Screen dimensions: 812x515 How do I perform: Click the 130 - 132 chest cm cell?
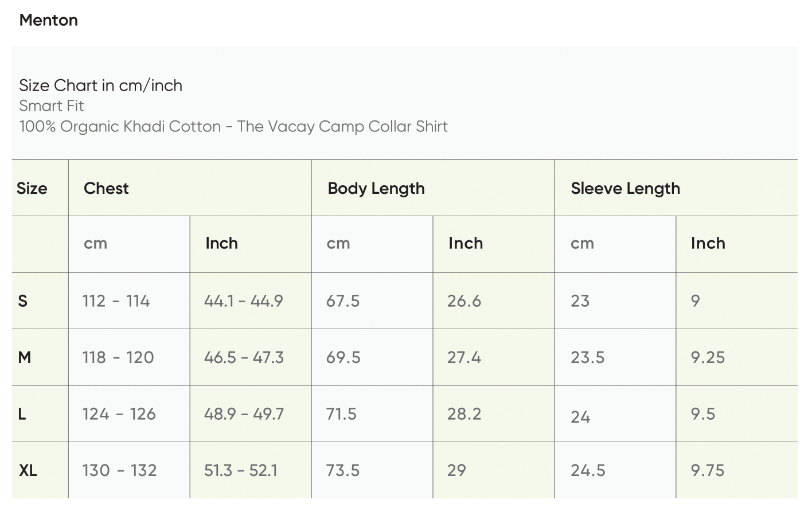click(119, 470)
